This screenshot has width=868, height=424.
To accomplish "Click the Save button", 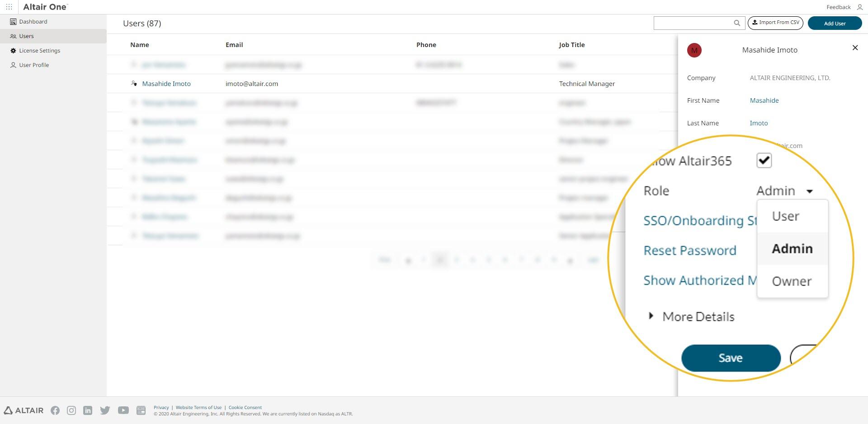I will click(730, 357).
